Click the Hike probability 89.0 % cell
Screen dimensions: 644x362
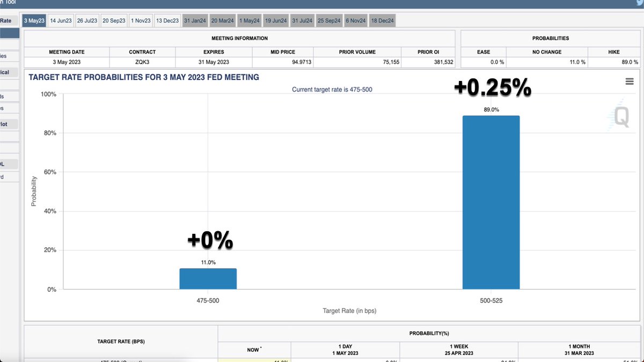614,62
